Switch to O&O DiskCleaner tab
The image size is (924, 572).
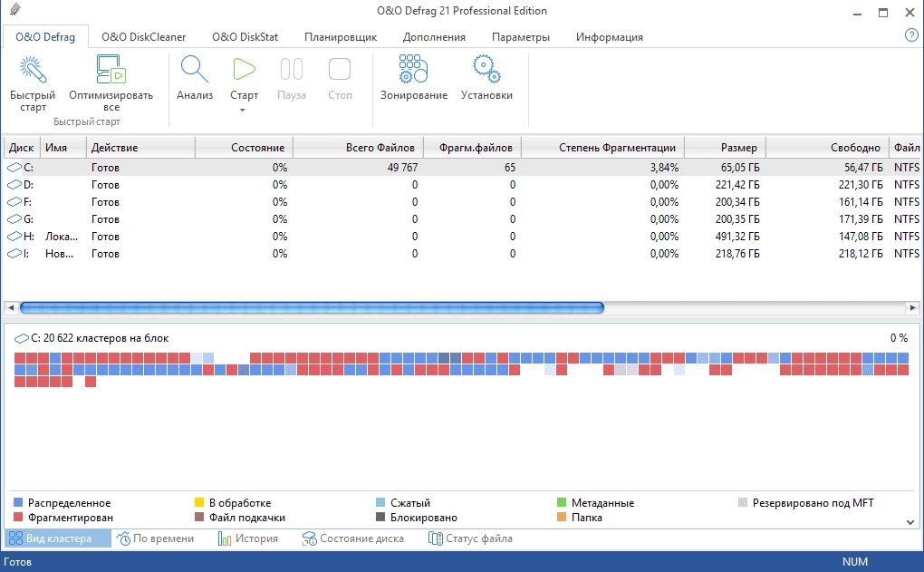coord(143,36)
